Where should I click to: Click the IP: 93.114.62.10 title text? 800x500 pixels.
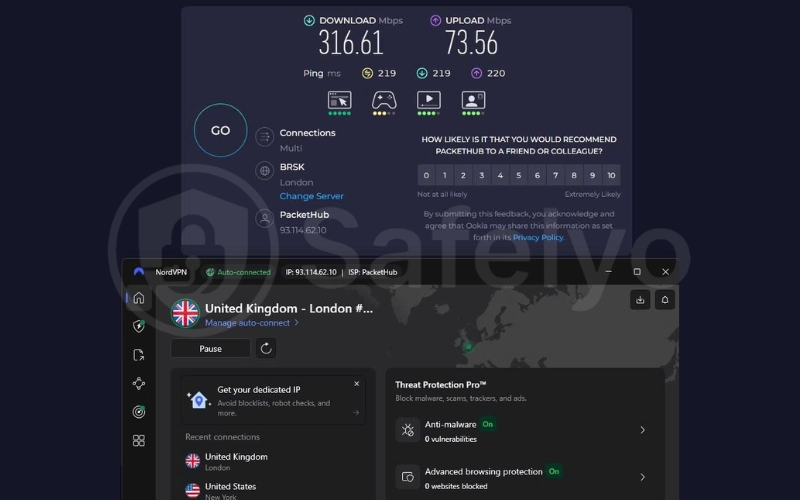coord(311,272)
